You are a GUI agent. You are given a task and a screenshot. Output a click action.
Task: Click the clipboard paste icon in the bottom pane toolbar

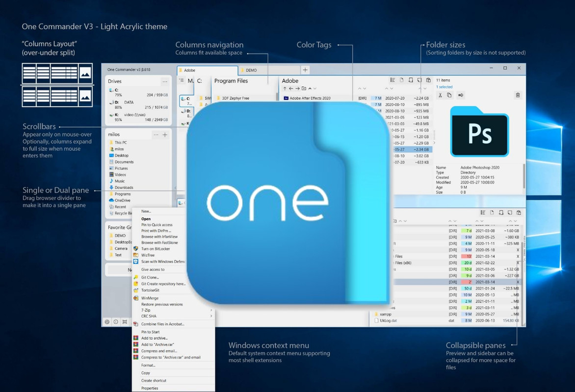tap(519, 213)
